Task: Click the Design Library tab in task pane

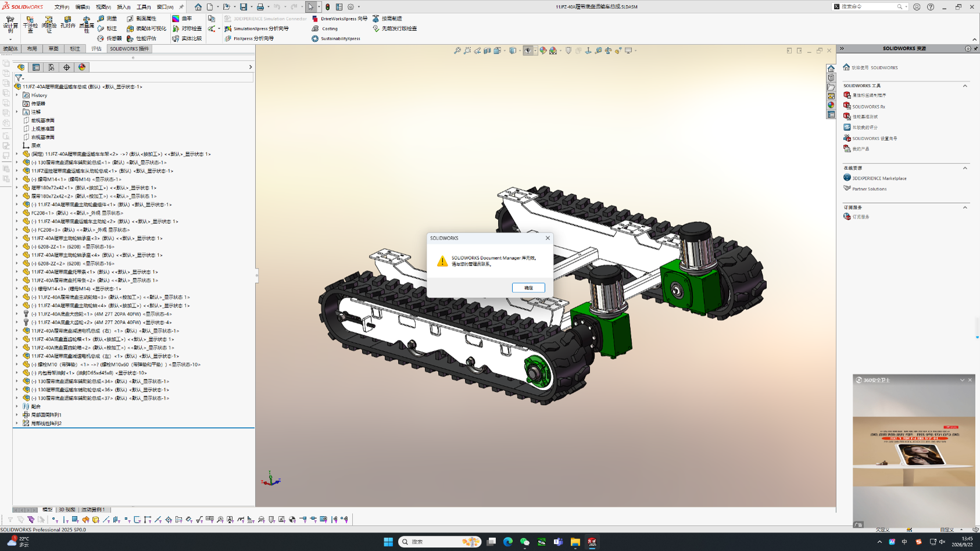Action: click(831, 78)
